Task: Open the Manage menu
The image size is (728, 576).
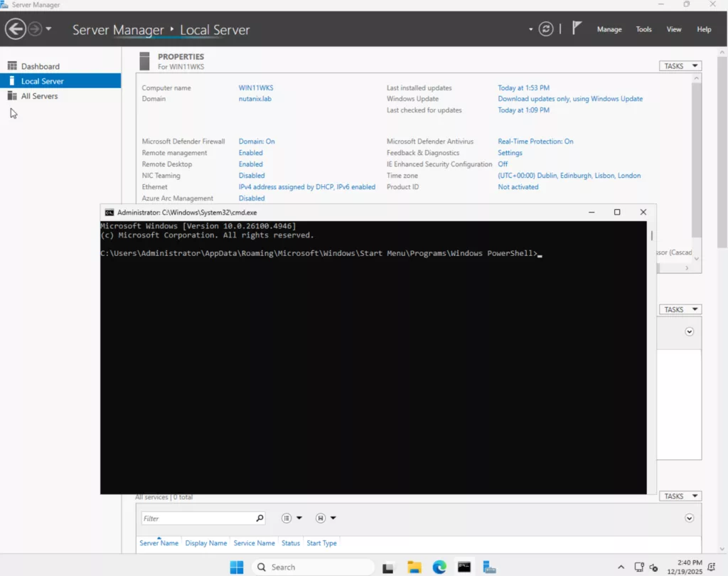Action: 609,29
